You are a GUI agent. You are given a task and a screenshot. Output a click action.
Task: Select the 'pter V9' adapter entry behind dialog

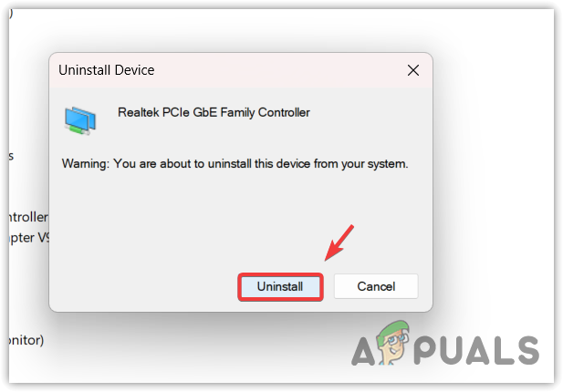(x=29, y=238)
